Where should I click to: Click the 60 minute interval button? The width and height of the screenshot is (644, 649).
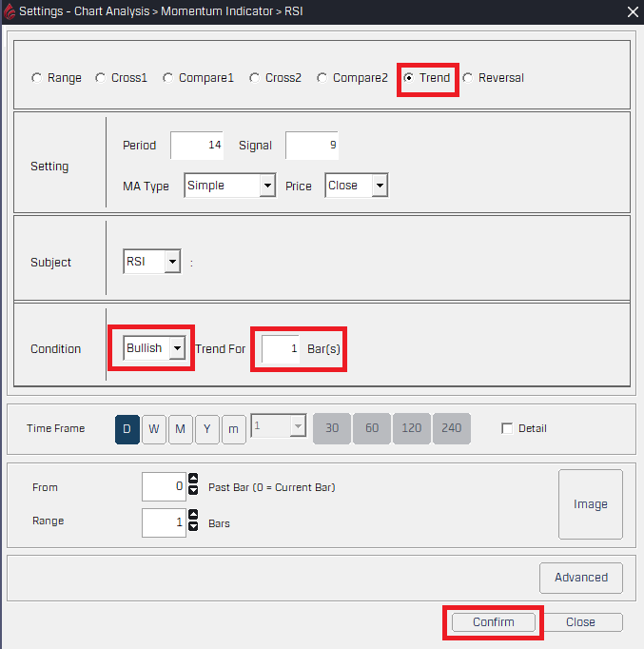pyautogui.click(x=372, y=429)
